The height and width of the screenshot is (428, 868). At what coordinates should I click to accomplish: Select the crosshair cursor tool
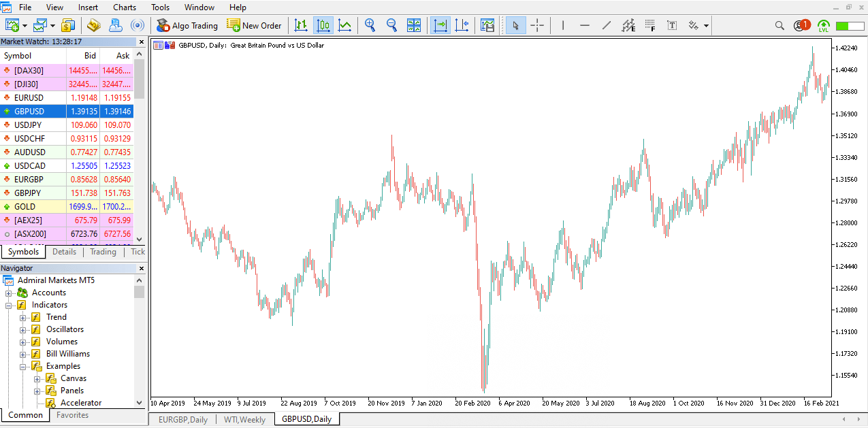[537, 26]
